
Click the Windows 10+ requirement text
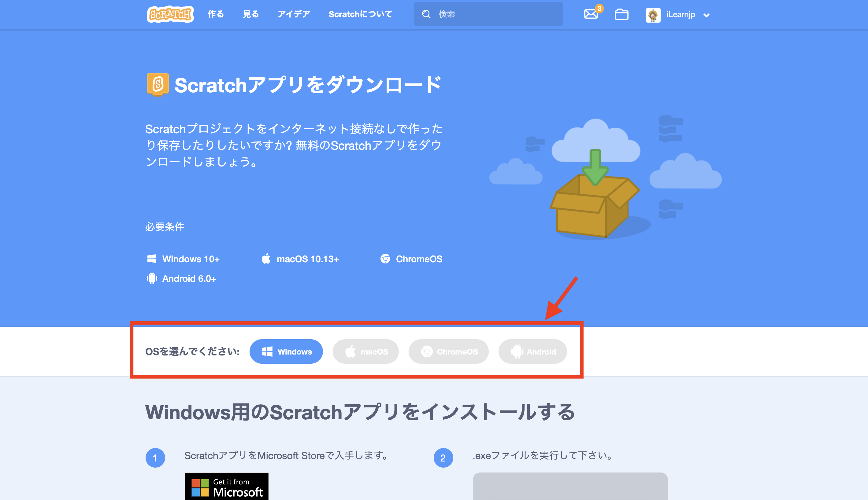tap(191, 259)
